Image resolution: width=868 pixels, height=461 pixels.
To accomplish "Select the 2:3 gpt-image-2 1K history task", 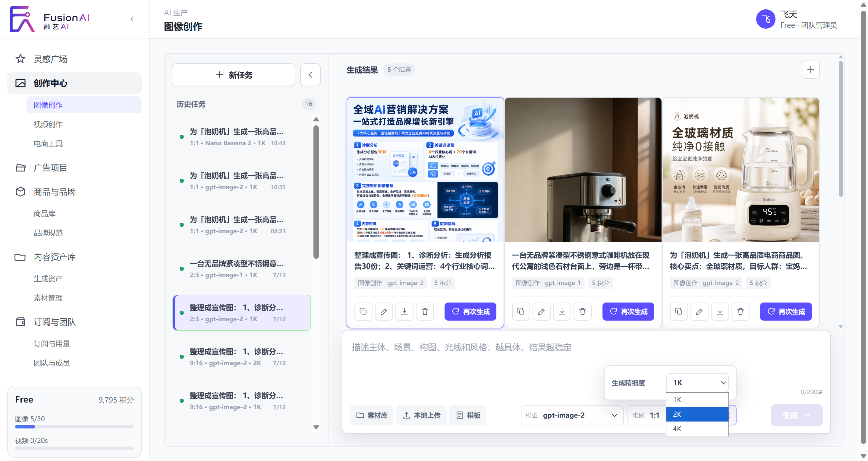I will [x=242, y=313].
